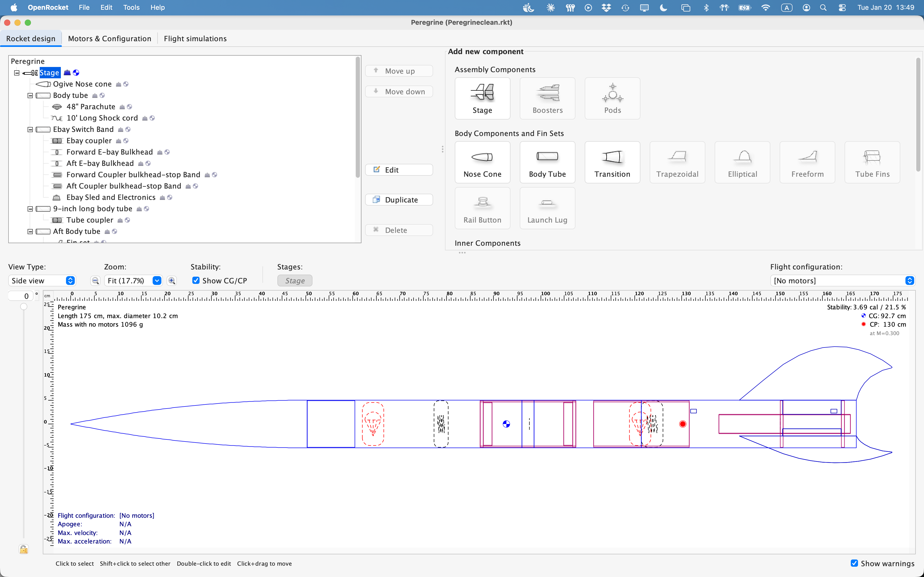Click the Duplicate button

coord(399,200)
